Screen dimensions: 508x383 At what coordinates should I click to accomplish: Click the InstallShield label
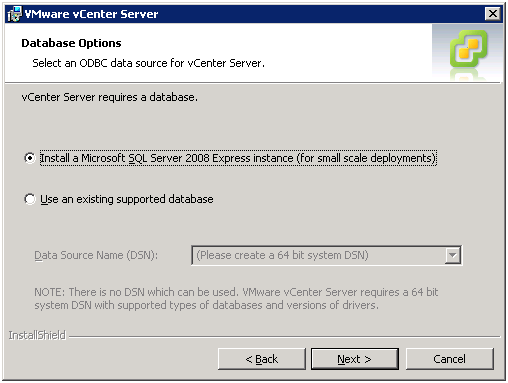pyautogui.click(x=37, y=335)
